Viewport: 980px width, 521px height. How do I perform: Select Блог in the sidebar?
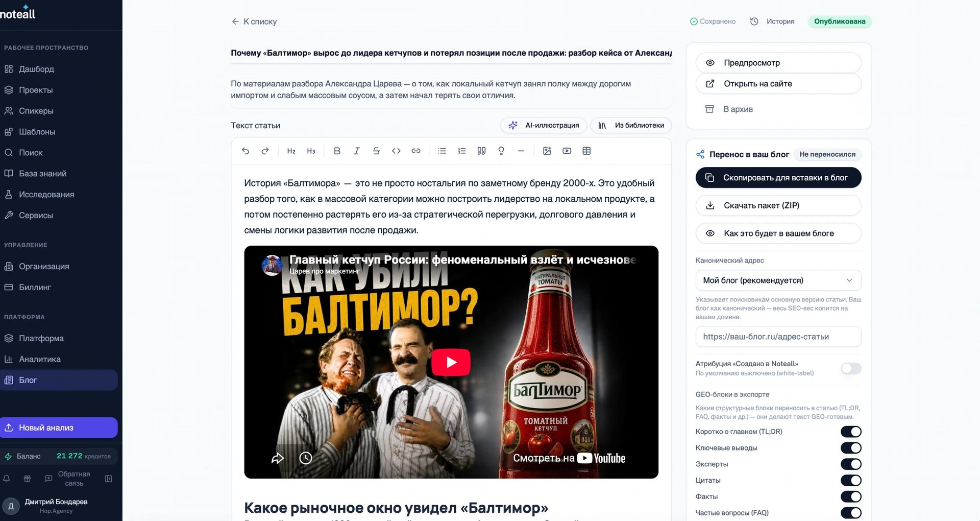click(59, 380)
